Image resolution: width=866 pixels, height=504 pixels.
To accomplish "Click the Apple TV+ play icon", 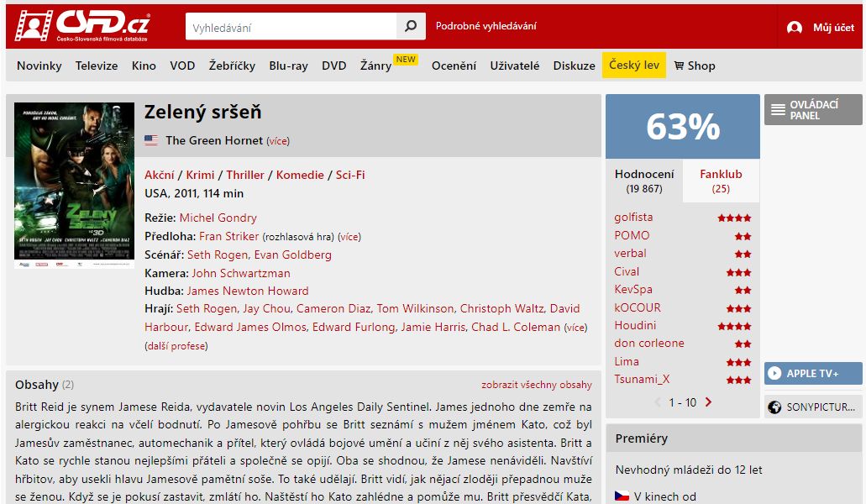I will point(774,373).
